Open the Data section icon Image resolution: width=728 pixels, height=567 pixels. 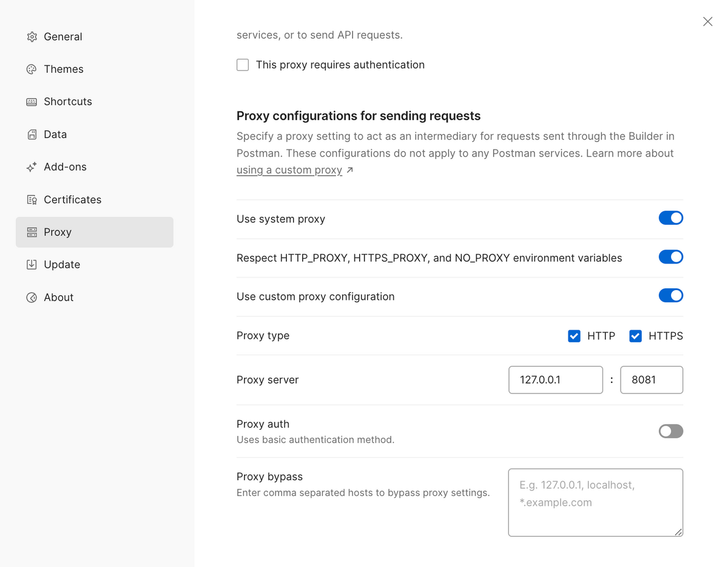(32, 134)
